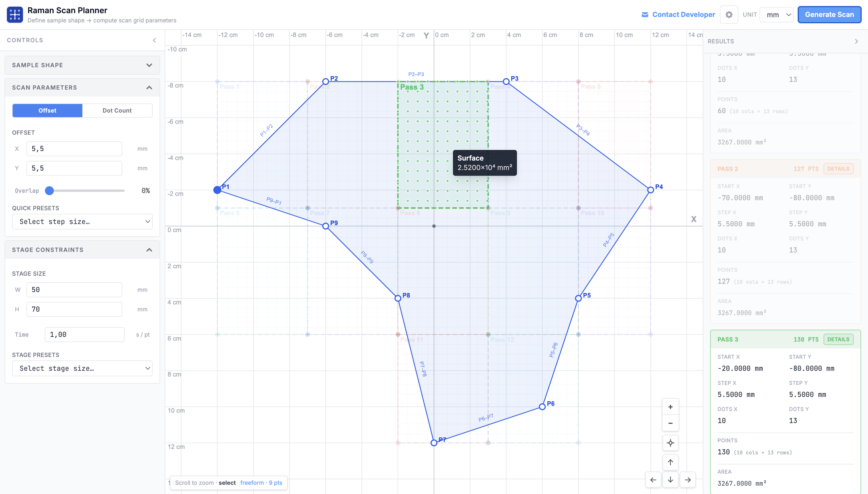Screen dimensions: 868x494
Task: Click the envelope icon next to Contact Developer
Action: point(645,15)
